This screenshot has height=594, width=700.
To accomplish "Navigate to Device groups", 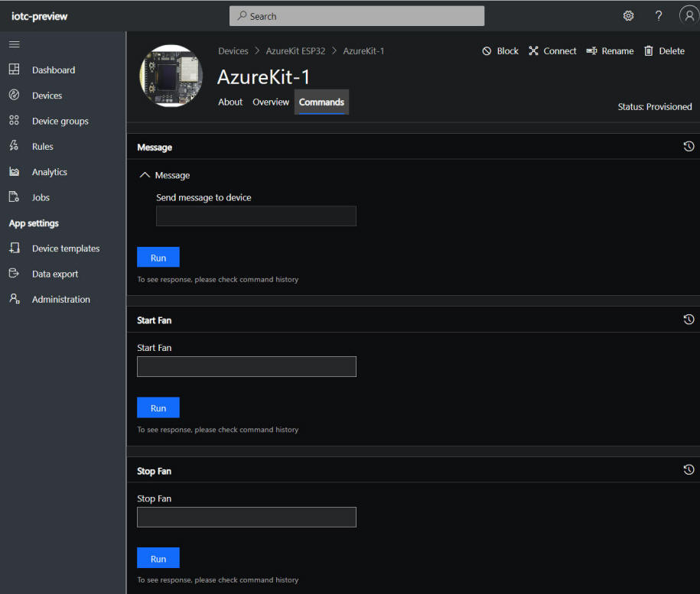I will (60, 121).
